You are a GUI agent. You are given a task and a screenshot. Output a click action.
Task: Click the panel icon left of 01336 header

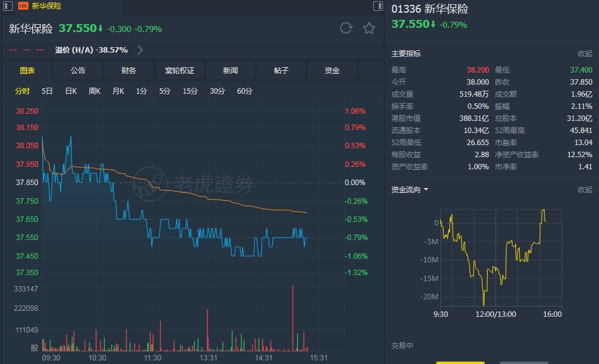[378, 6]
